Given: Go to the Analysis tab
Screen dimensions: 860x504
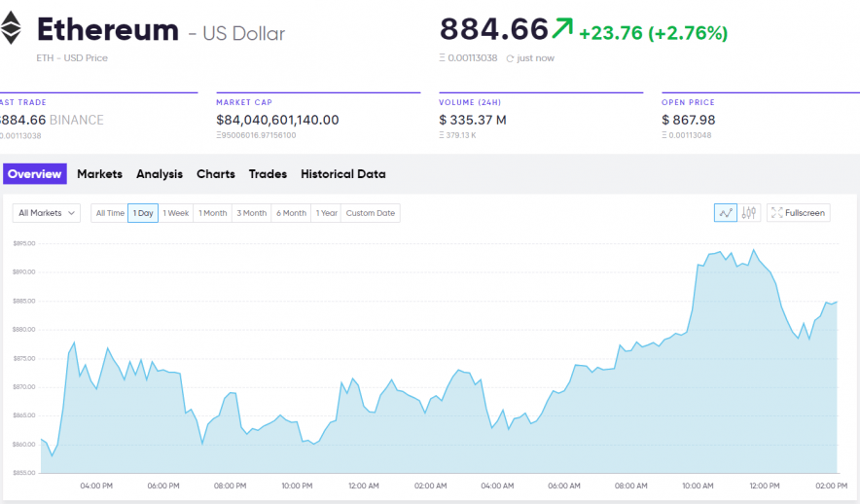Looking at the screenshot, I should point(160,174).
